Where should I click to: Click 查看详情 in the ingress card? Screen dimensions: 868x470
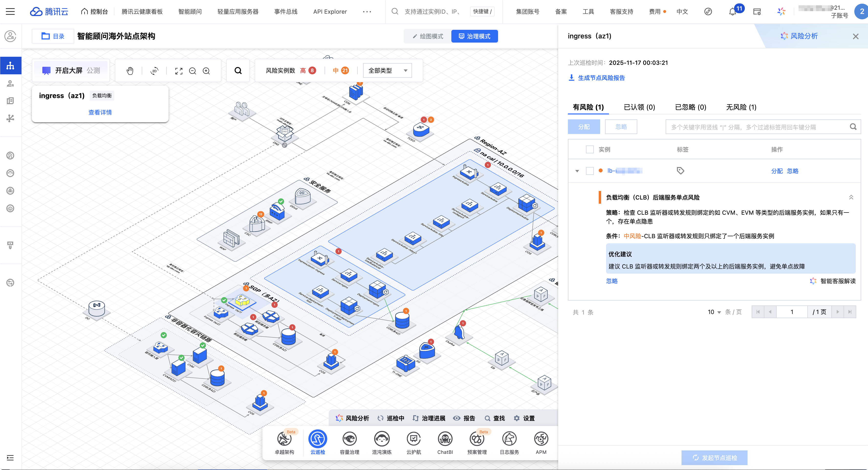[x=100, y=112]
